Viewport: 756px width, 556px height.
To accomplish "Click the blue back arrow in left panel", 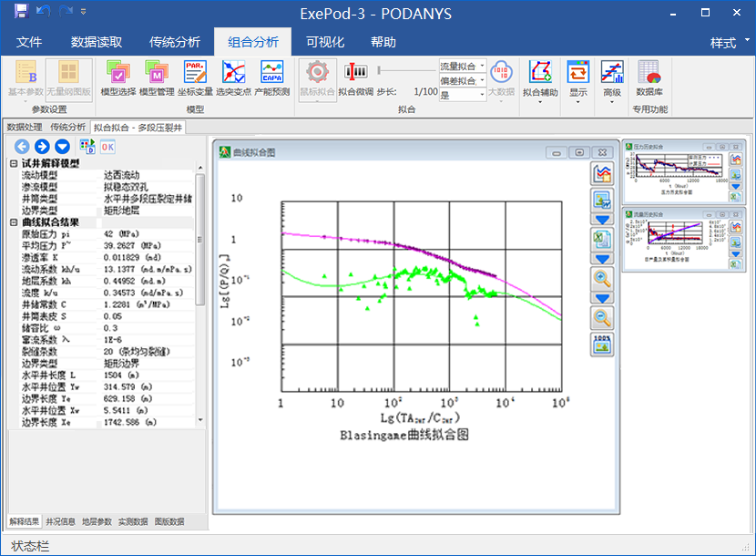I will 23,146.
